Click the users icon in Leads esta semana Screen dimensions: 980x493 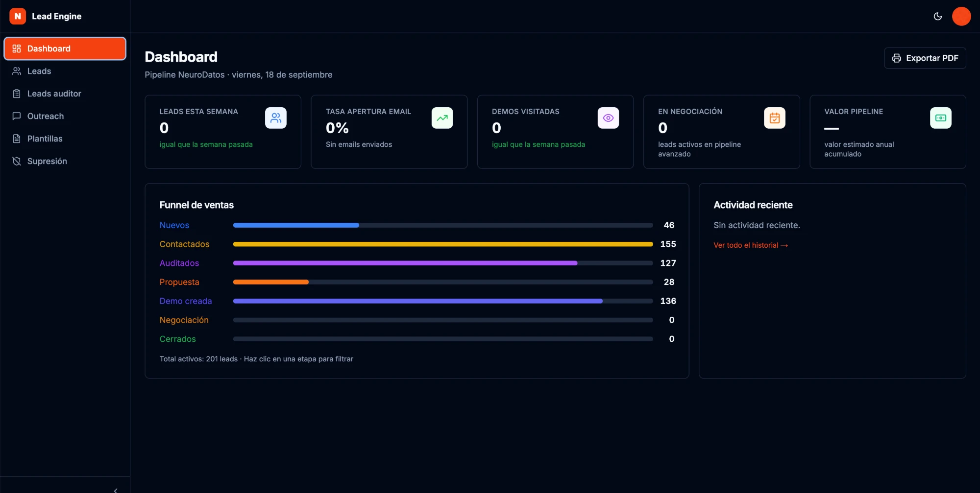(276, 118)
